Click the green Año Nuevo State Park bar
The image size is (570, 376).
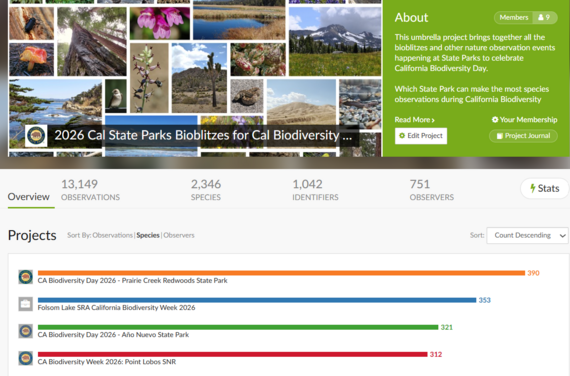(238, 327)
